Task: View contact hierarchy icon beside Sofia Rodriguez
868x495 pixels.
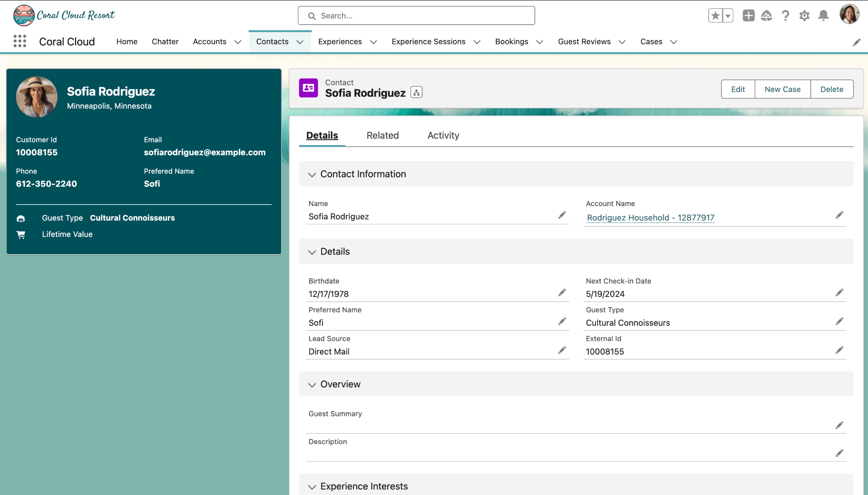Action: click(416, 92)
